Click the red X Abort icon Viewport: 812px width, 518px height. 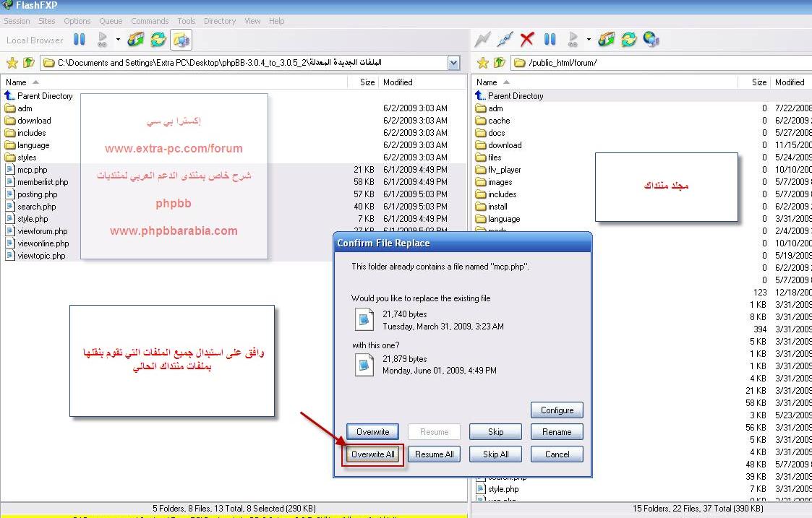point(527,39)
